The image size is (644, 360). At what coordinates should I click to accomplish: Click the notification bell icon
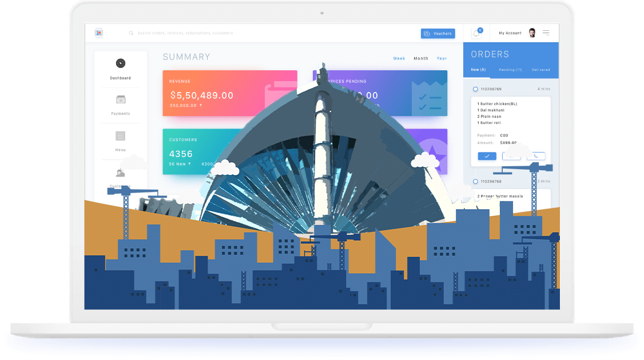[476, 34]
